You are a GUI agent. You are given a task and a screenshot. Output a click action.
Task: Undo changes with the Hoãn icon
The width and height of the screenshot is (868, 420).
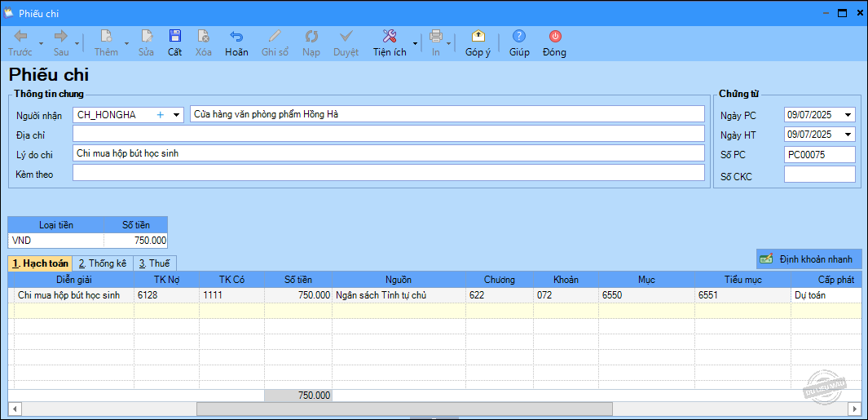point(236,37)
